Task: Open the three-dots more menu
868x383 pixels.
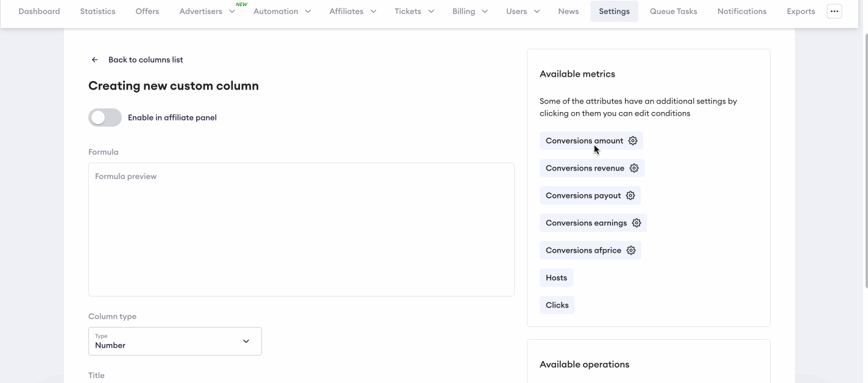Action: pos(834,11)
